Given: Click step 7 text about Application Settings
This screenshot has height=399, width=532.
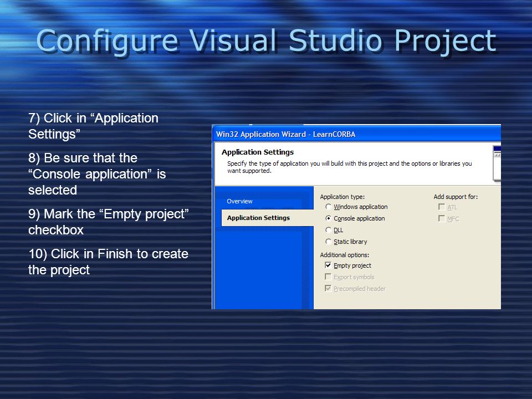Looking at the screenshot, I should click(93, 126).
